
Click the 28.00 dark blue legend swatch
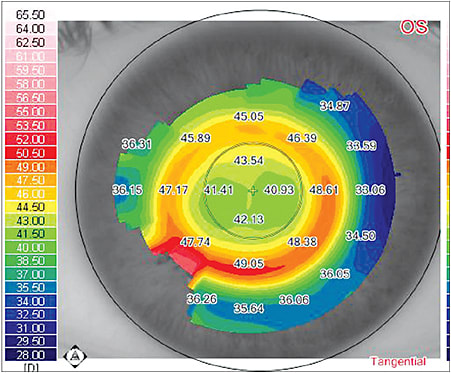(x=31, y=355)
